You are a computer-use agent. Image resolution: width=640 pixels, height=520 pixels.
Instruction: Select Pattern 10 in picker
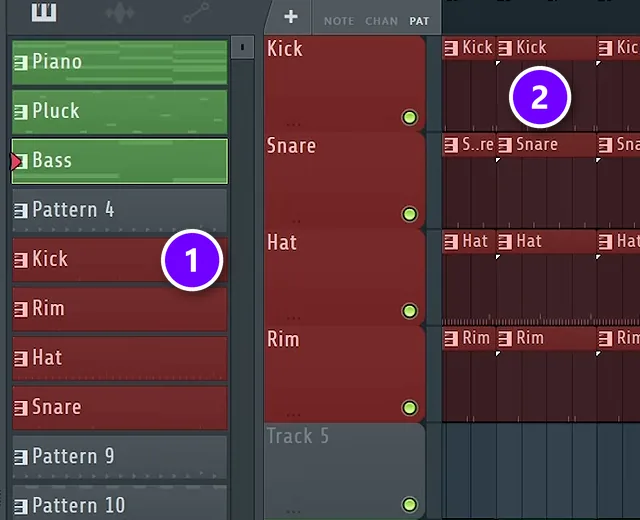(120, 503)
